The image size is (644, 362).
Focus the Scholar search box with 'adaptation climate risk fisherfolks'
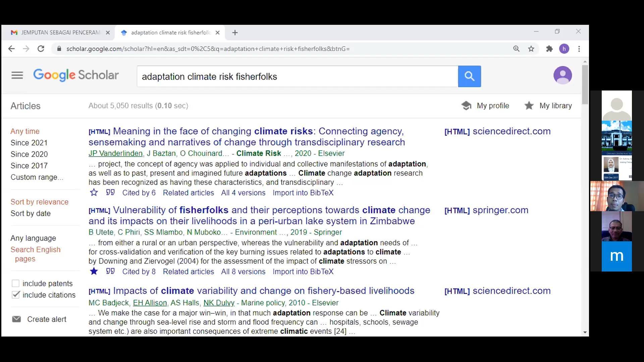click(x=297, y=76)
